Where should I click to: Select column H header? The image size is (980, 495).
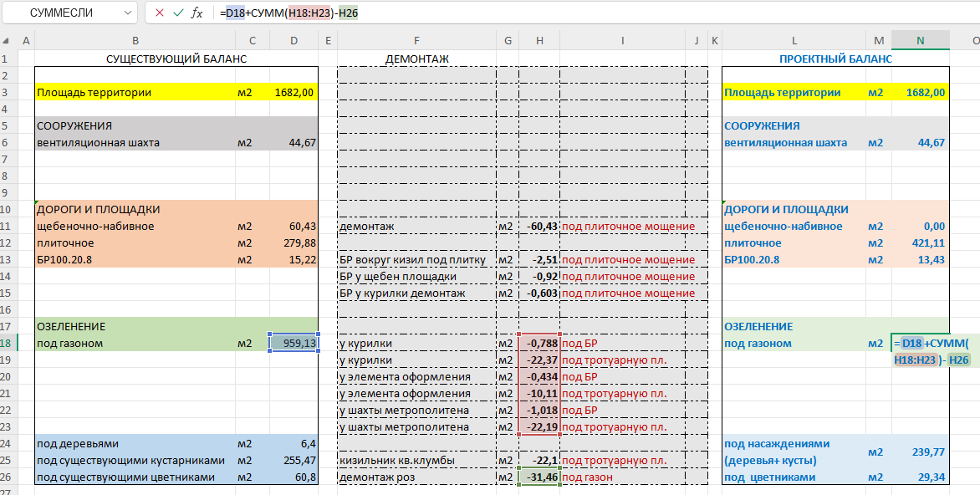[538, 41]
